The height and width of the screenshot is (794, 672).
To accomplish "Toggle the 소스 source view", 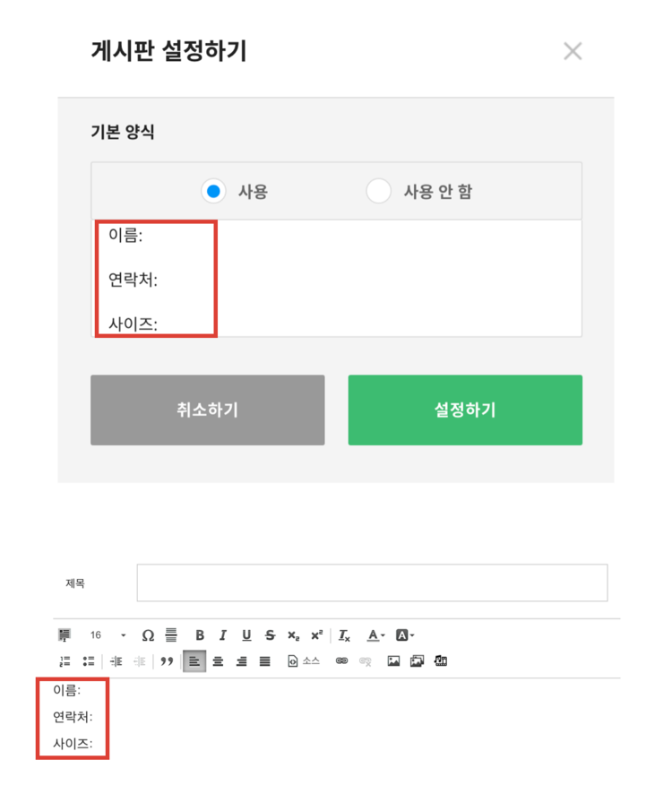I will (304, 660).
